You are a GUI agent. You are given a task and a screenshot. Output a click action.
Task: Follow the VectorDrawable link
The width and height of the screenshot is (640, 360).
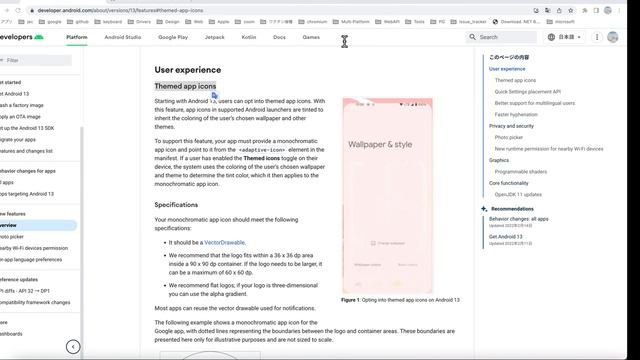tap(224, 242)
